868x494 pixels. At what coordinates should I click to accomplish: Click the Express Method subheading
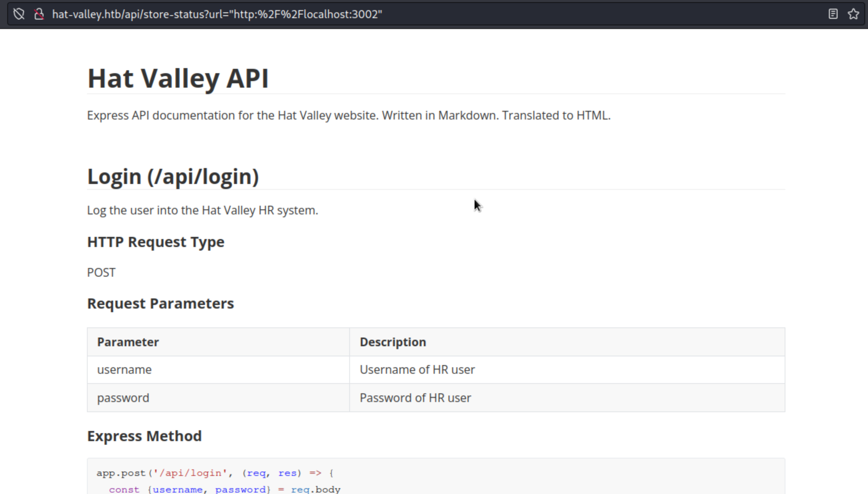click(x=144, y=436)
